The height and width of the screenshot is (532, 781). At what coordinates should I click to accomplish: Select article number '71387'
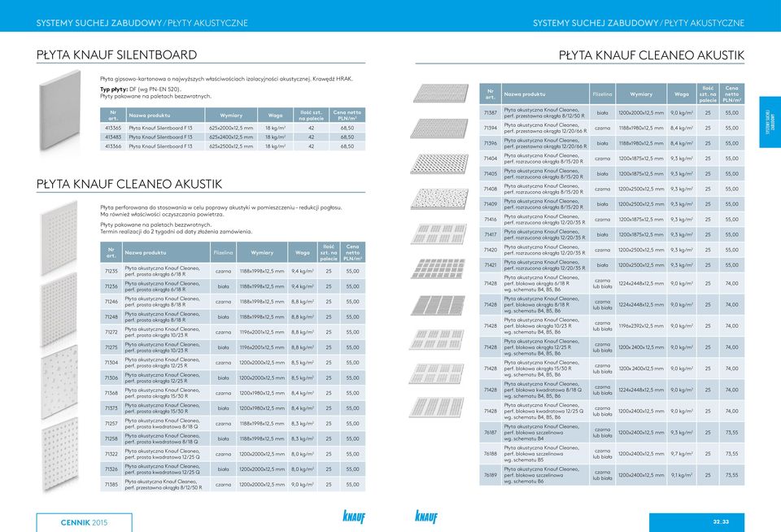point(490,113)
